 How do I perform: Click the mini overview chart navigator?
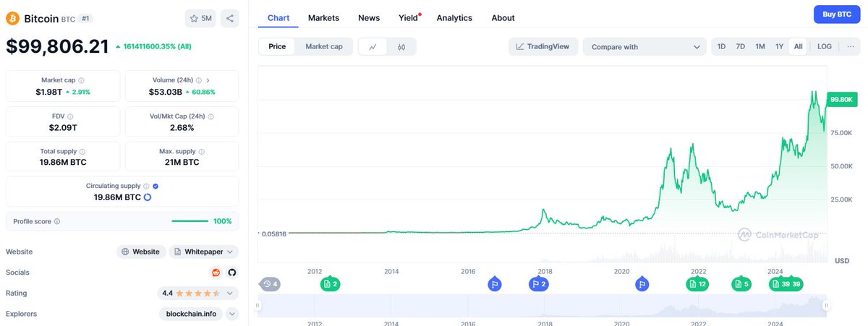[x=542, y=306]
